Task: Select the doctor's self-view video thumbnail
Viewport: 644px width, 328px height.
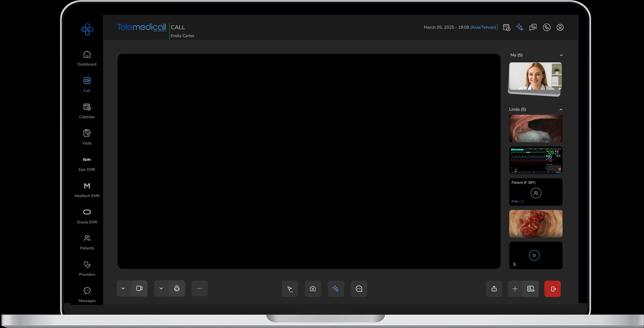Action: (535, 76)
